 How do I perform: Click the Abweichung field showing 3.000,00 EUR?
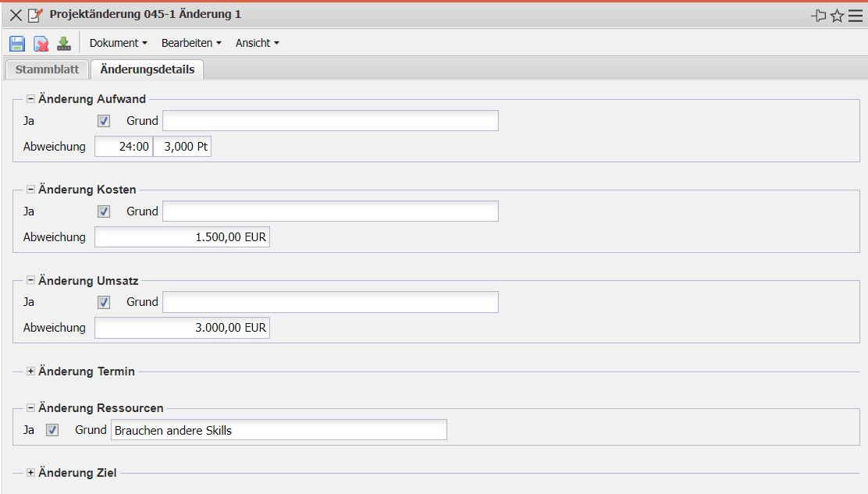click(x=182, y=328)
